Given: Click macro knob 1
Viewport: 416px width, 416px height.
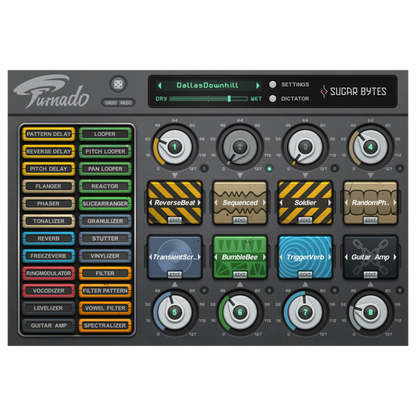Looking at the screenshot, I should [x=174, y=147].
